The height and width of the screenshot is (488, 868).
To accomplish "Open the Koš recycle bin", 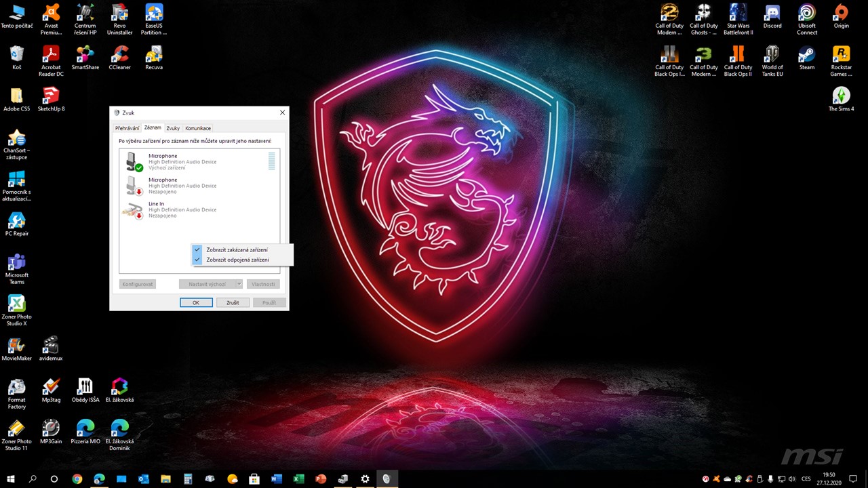I will pyautogui.click(x=17, y=57).
